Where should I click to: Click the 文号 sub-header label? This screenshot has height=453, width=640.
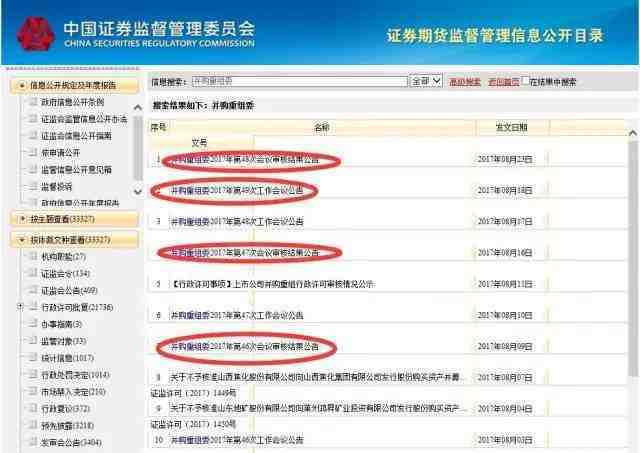tap(199, 143)
